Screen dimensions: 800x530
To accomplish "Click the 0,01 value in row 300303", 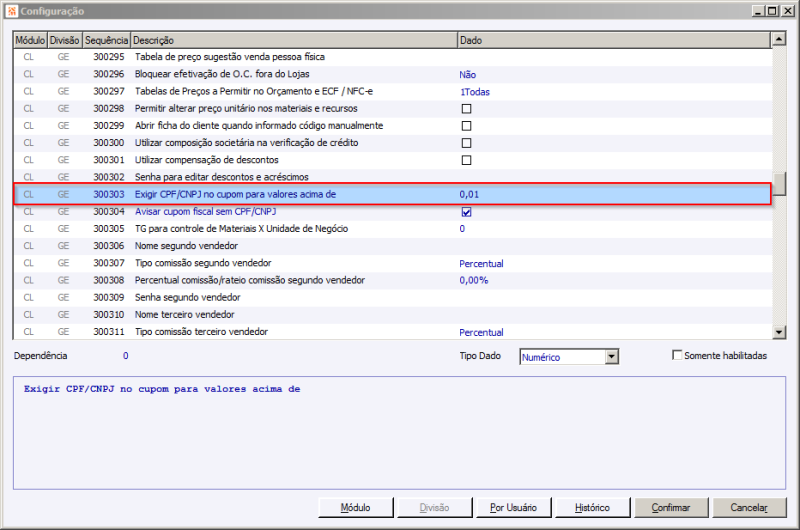I will pos(469,194).
